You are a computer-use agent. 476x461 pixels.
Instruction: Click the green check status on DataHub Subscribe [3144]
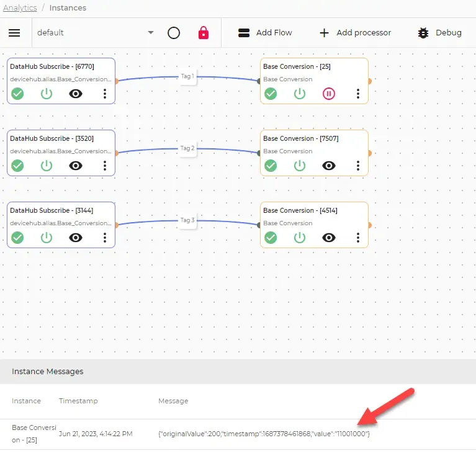click(x=17, y=238)
